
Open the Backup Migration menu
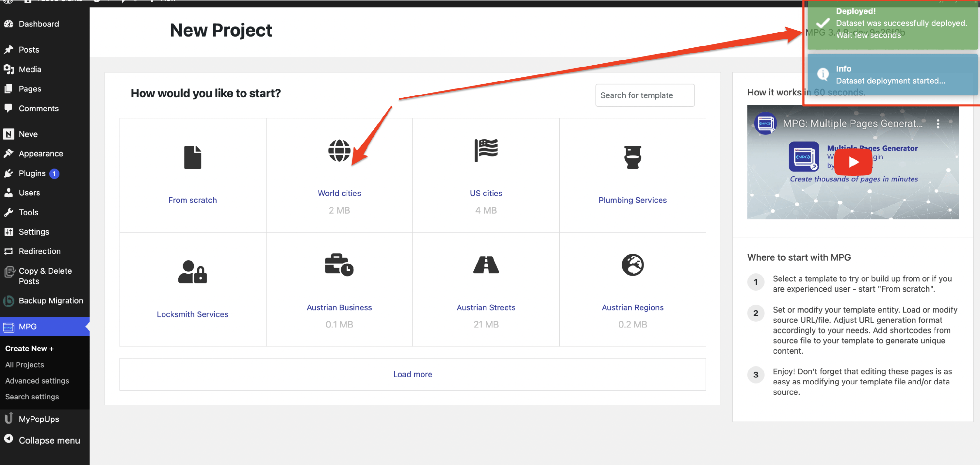pyautogui.click(x=51, y=300)
